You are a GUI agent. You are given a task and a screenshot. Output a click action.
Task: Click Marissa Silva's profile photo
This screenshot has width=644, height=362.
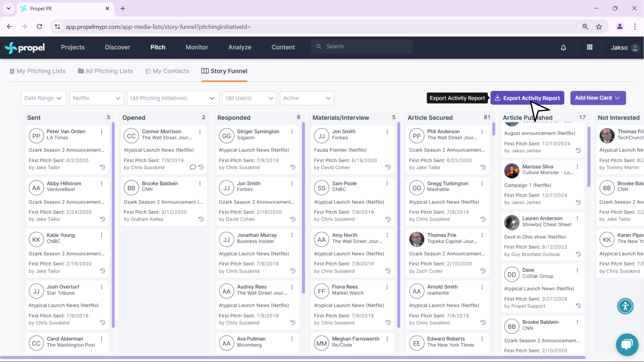pos(512,171)
